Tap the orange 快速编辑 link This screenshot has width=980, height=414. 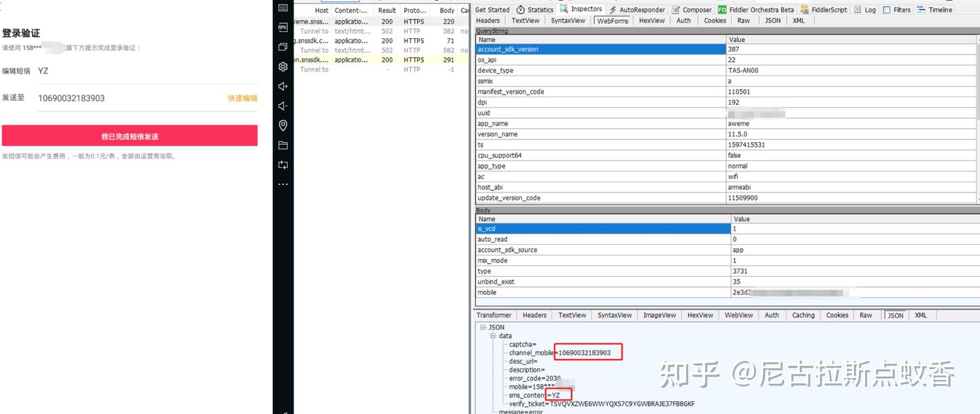coord(242,98)
